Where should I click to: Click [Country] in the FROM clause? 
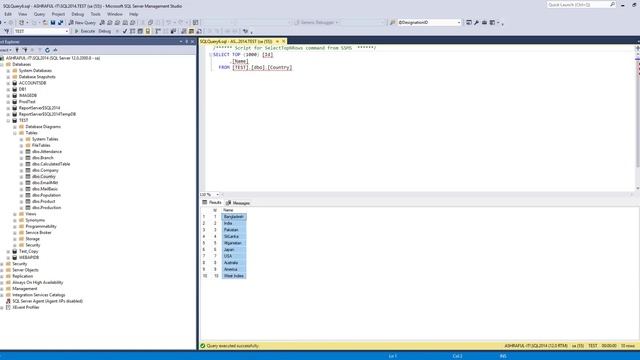click(x=280, y=67)
